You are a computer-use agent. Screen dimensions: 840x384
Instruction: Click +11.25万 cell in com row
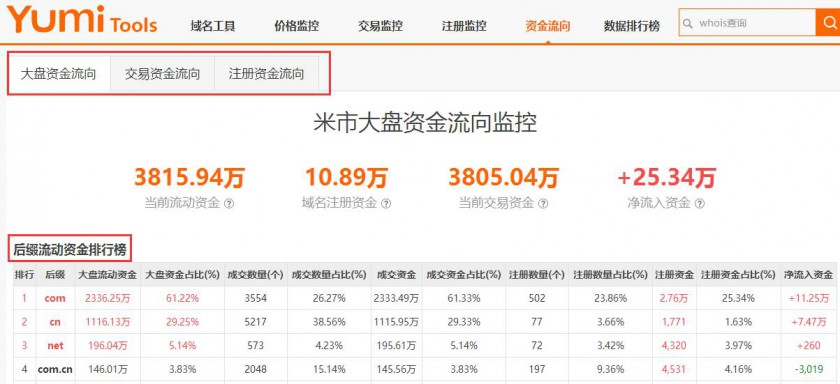808,298
